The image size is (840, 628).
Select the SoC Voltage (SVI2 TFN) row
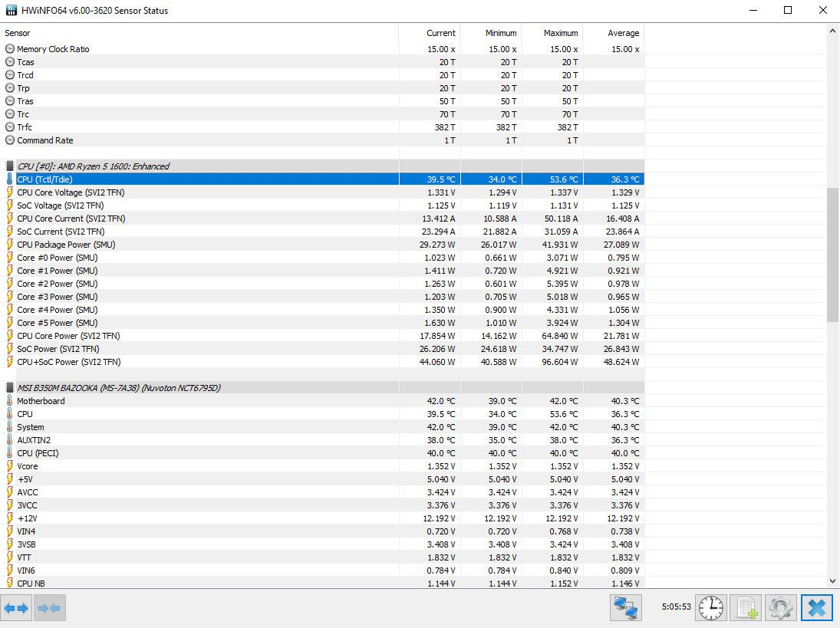322,205
